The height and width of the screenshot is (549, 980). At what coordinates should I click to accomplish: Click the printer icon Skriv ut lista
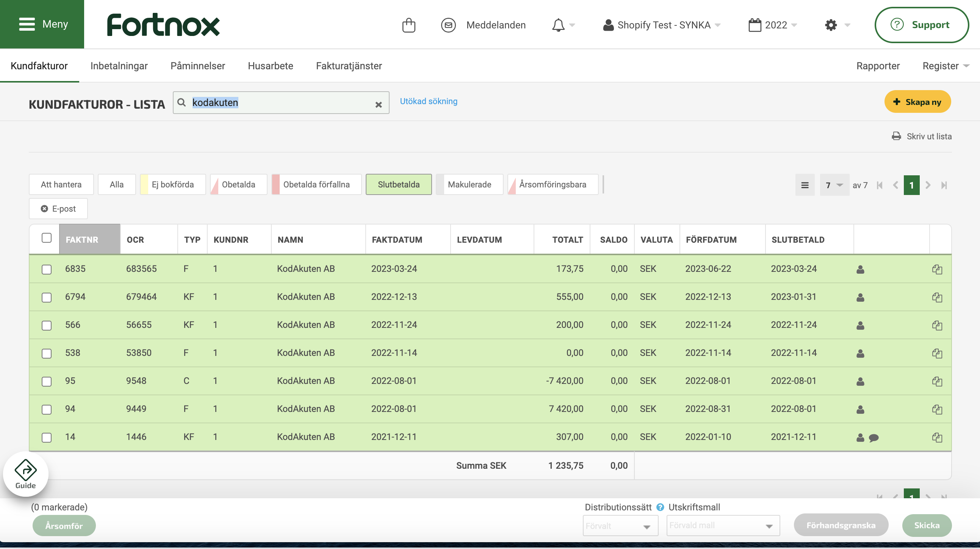pos(896,136)
